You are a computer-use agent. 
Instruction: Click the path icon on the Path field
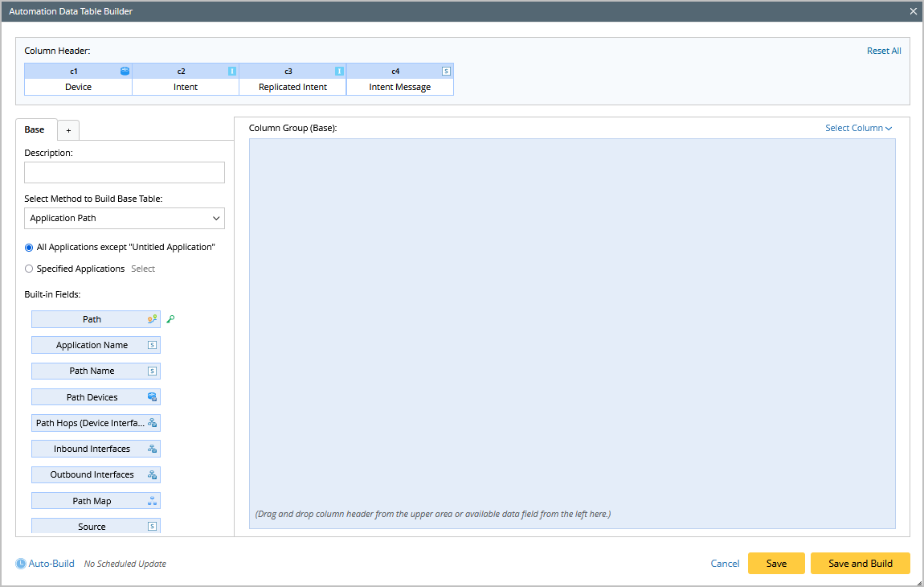pos(152,319)
